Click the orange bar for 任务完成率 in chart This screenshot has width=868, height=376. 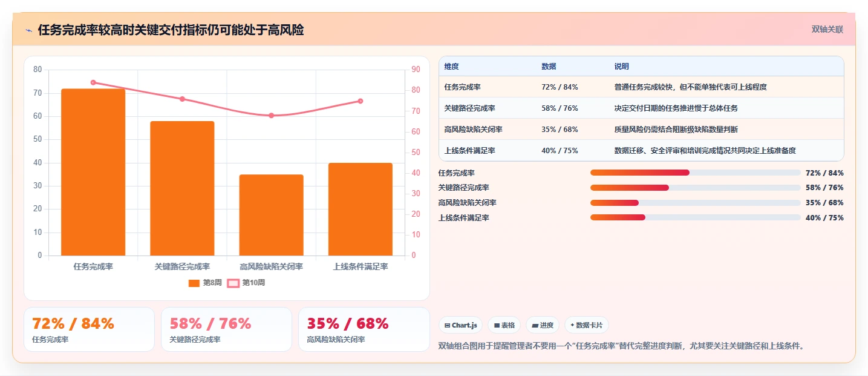(93, 172)
